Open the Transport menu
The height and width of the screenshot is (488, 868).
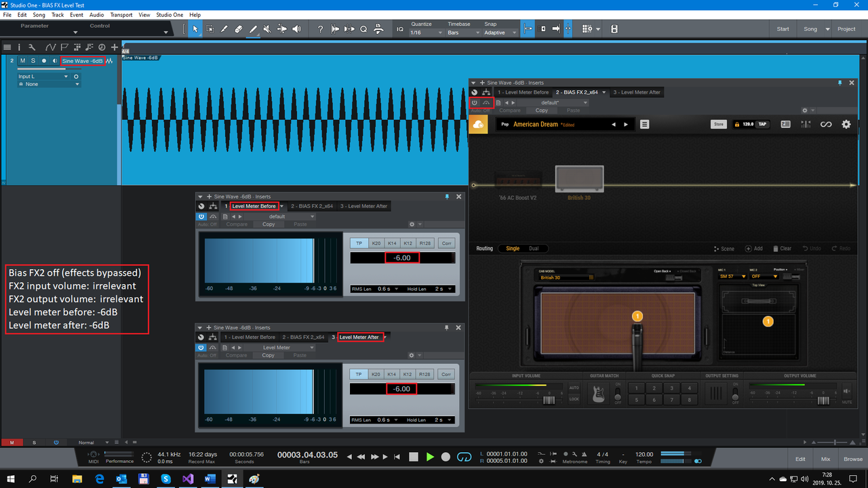121,14
